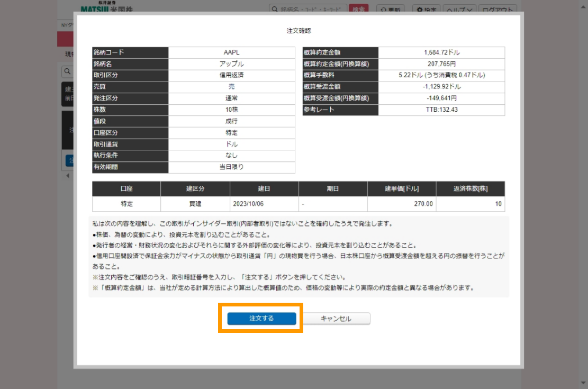588x389 pixels.
Task: Select the 5.22ドル estimated fee value
Action: [x=441, y=75]
